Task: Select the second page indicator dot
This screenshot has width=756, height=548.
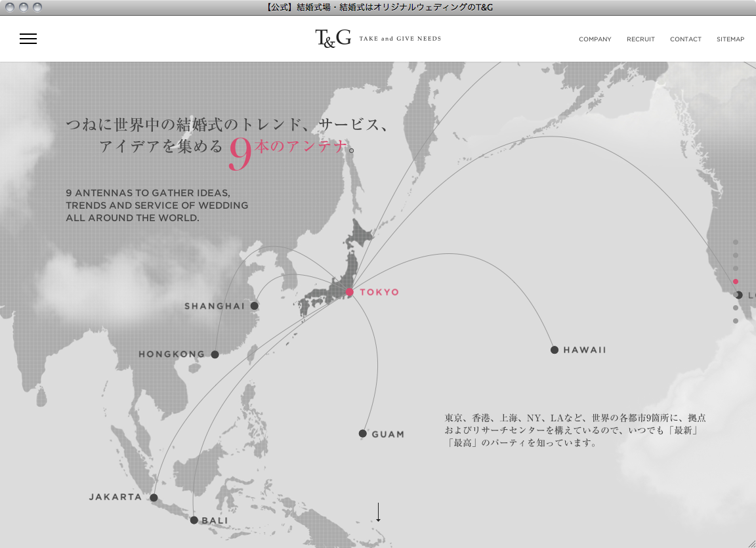Action: 736,255
